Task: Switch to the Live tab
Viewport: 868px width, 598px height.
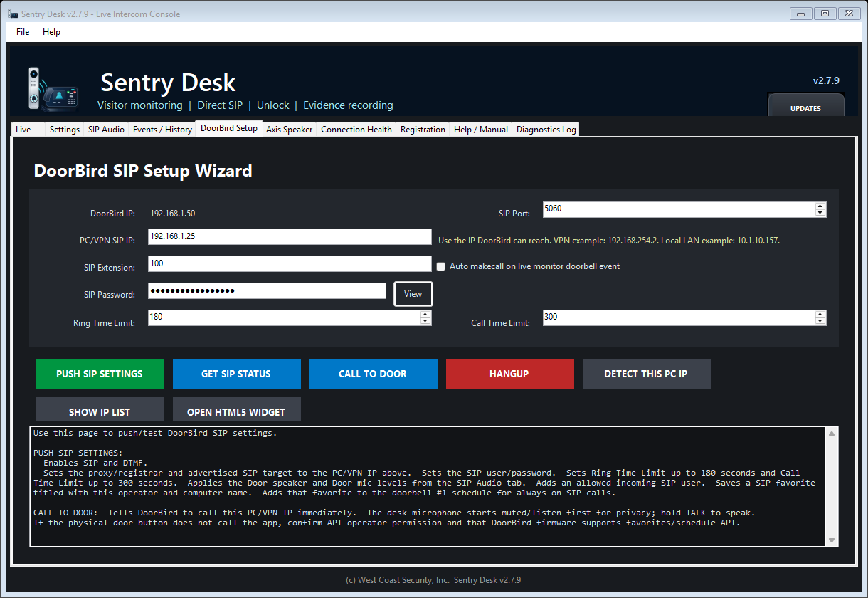Action: point(28,130)
